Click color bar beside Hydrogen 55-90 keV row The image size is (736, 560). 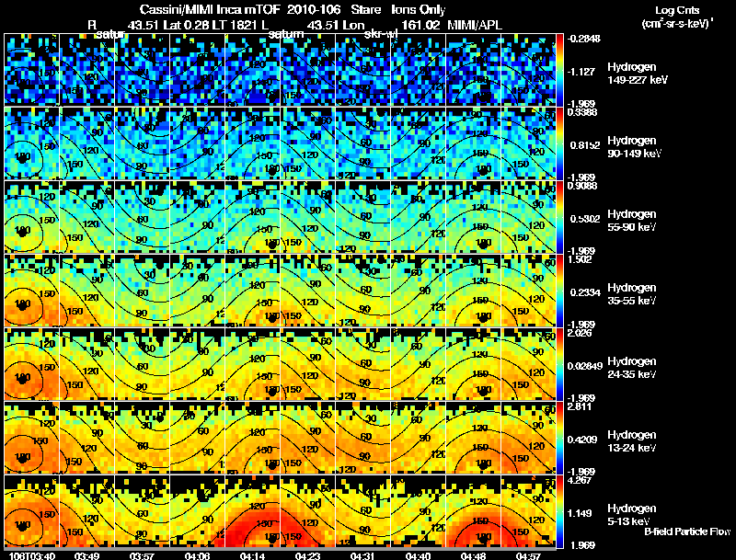559,217
